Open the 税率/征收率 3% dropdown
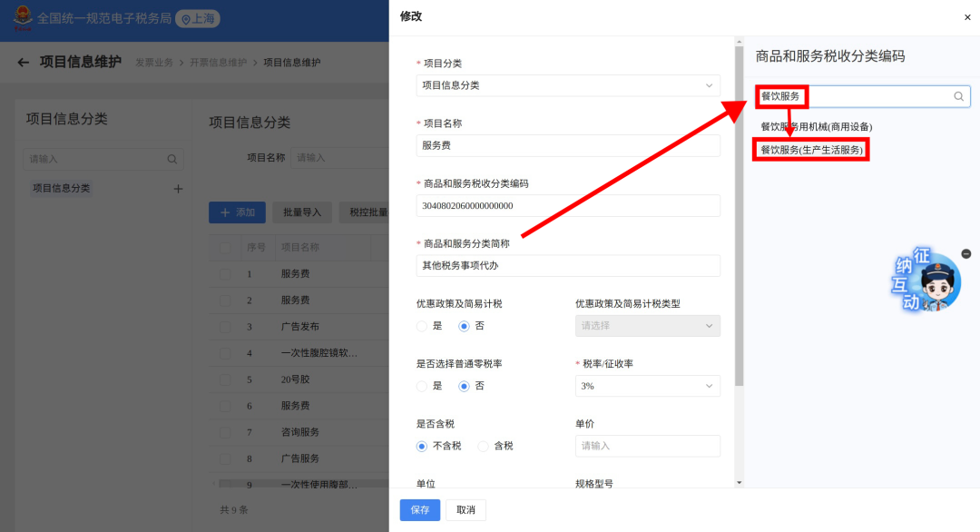Screen dimensions: 980x532 (x=648, y=387)
